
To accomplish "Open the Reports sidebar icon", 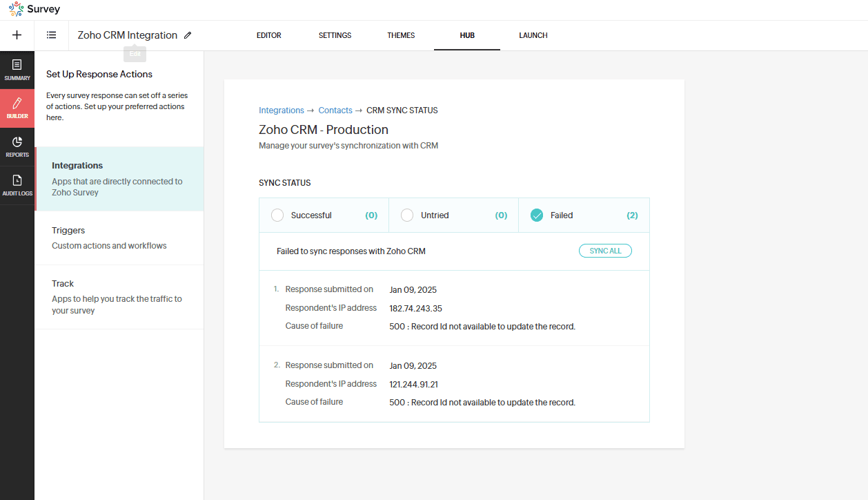I will [17, 146].
